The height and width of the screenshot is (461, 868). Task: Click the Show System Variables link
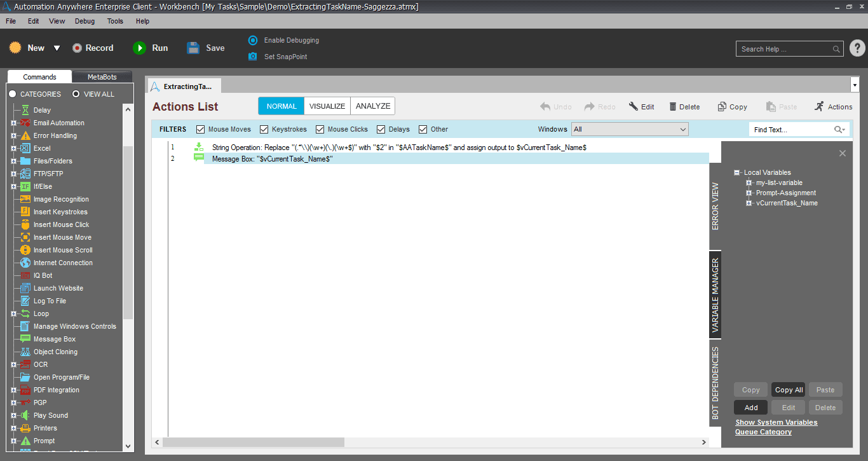coord(776,422)
